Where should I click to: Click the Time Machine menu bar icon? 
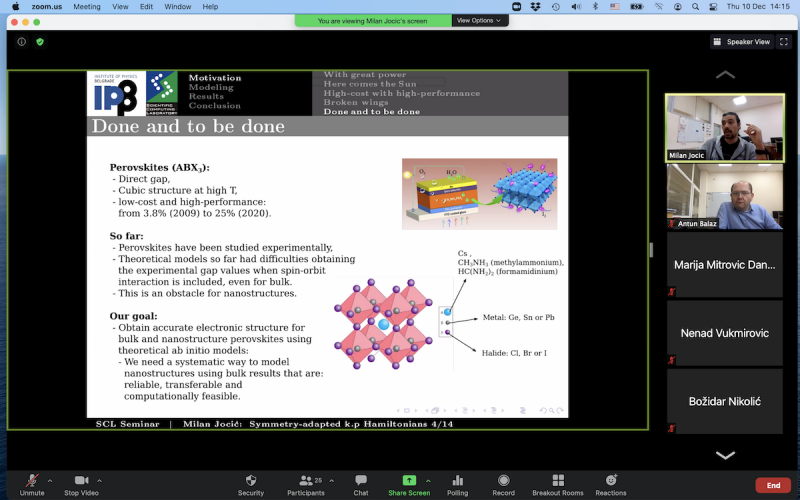[556, 7]
